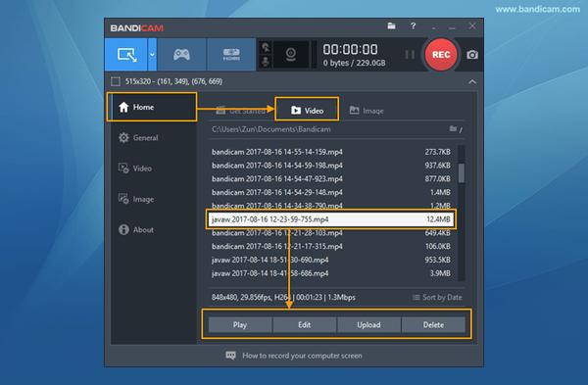
Task: Toggle the webcam overlay icon
Action: click(x=291, y=55)
